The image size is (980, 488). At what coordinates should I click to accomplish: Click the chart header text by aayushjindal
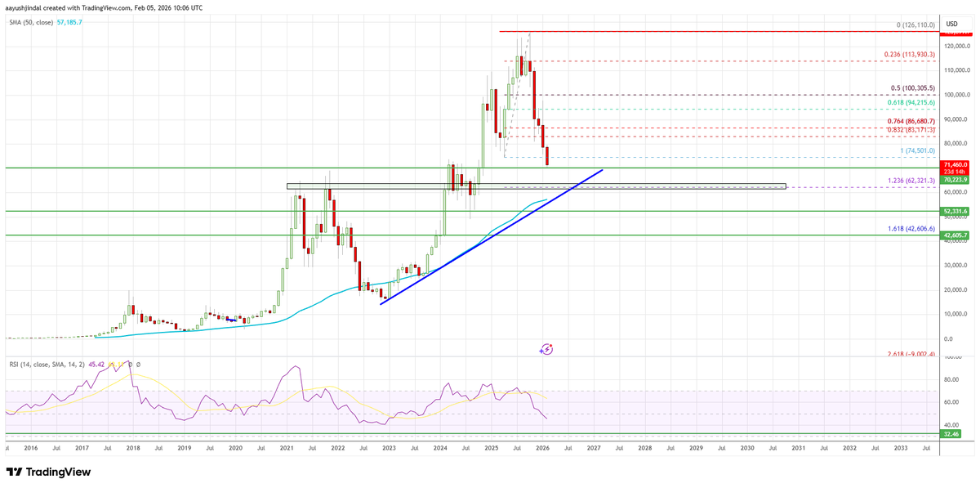pyautogui.click(x=104, y=8)
